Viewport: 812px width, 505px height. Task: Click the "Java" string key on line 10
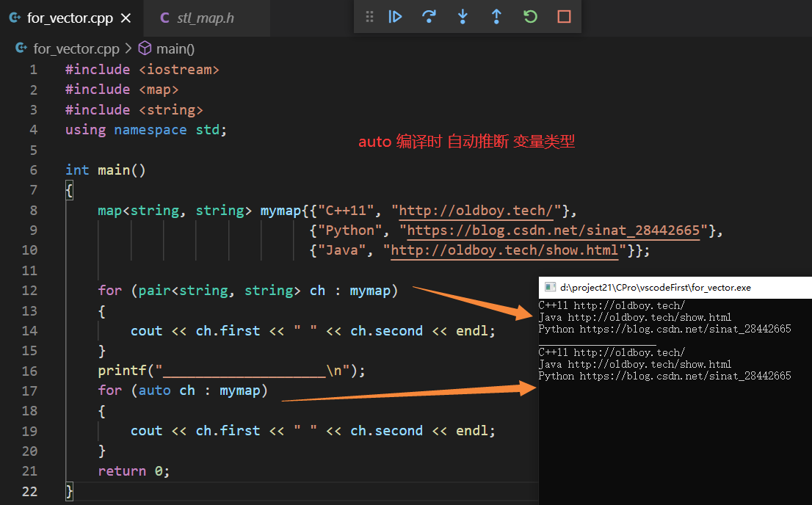coord(341,250)
